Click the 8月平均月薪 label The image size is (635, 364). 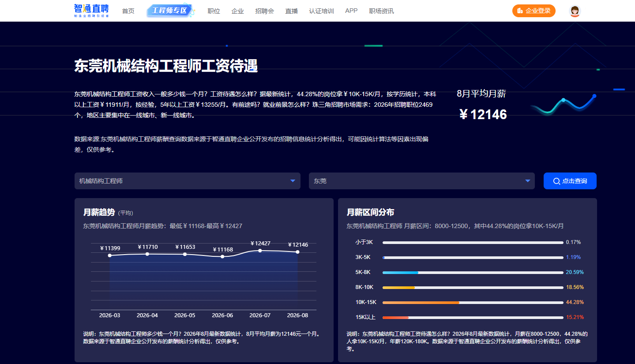[481, 94]
